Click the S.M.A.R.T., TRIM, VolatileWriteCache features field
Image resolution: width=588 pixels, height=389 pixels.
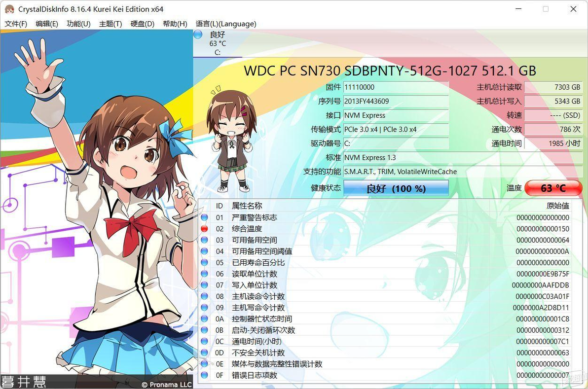tap(463, 172)
